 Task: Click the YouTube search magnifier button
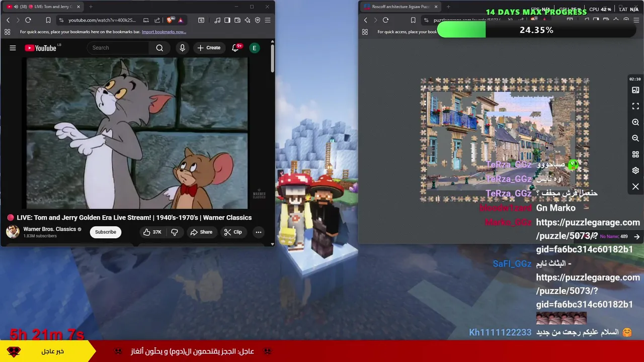pos(159,48)
